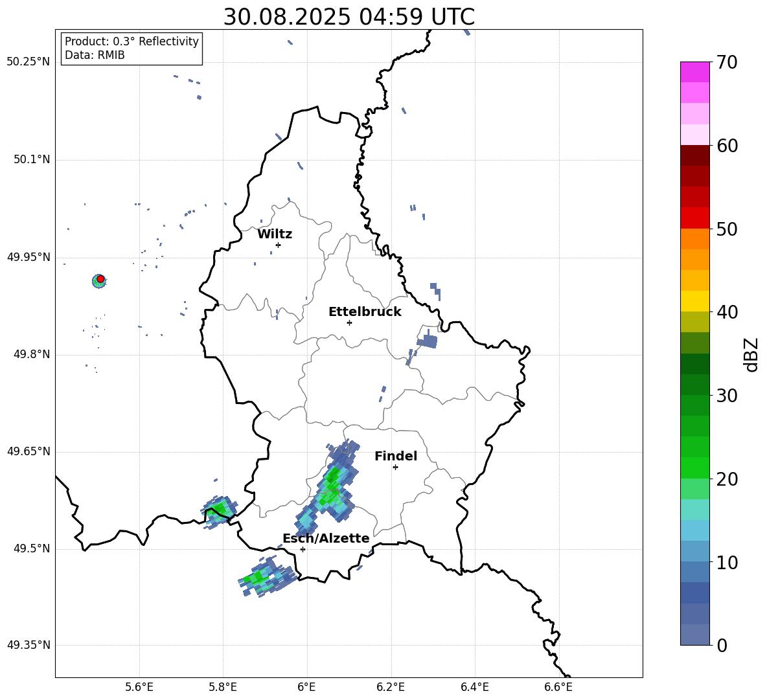767x700 pixels.
Task: Click the 5.8°E longitude label
Action: (x=223, y=687)
